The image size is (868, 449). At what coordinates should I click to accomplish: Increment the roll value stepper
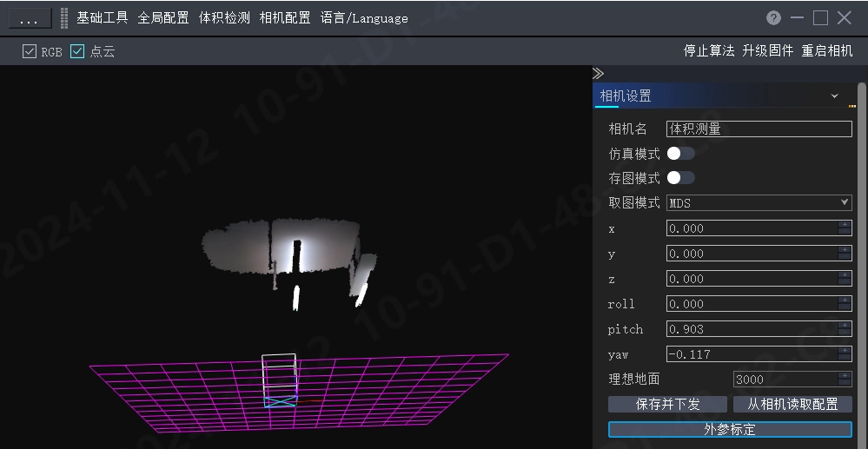pos(845,300)
